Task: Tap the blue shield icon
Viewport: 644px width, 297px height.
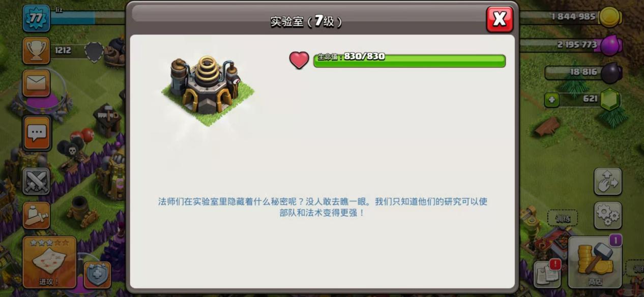Action: (x=97, y=275)
